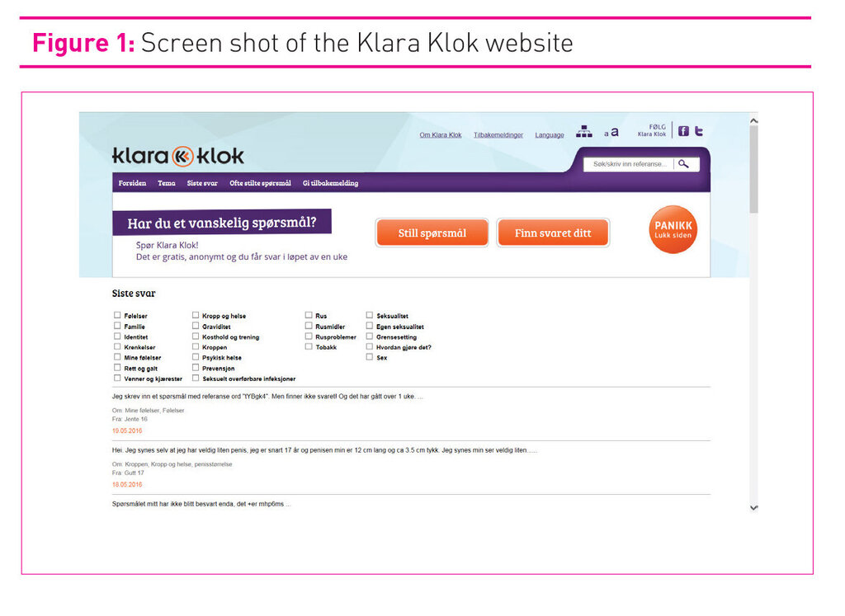Click the Facebook follow icon
Image resolution: width=845 pixels, height=616 pixels.
(683, 131)
